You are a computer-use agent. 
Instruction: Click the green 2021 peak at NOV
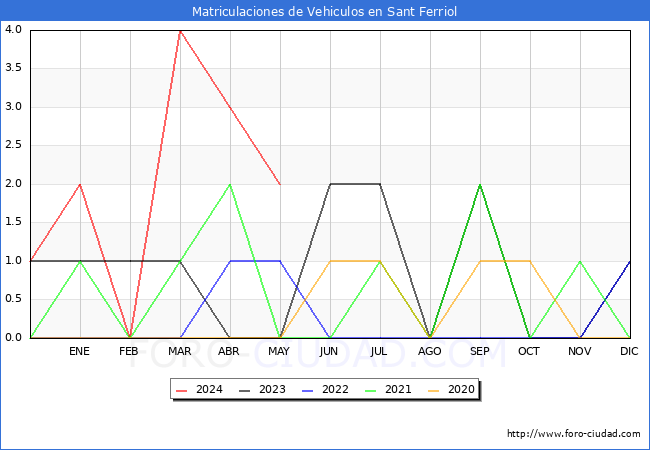click(x=580, y=261)
